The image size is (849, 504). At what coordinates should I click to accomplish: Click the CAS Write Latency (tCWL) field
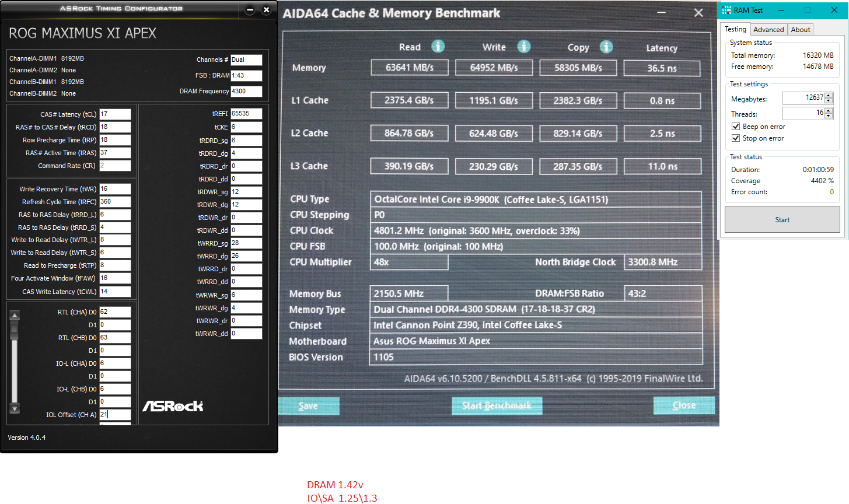coord(115,292)
